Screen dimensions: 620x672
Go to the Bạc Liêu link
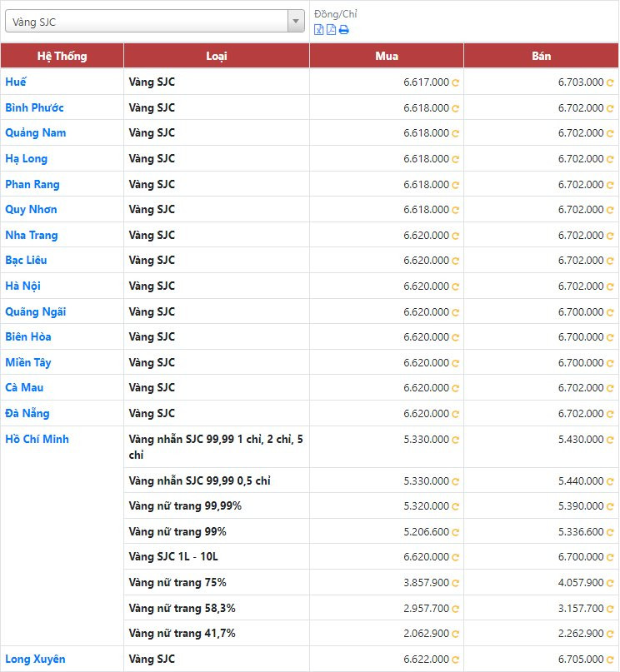coord(26,260)
